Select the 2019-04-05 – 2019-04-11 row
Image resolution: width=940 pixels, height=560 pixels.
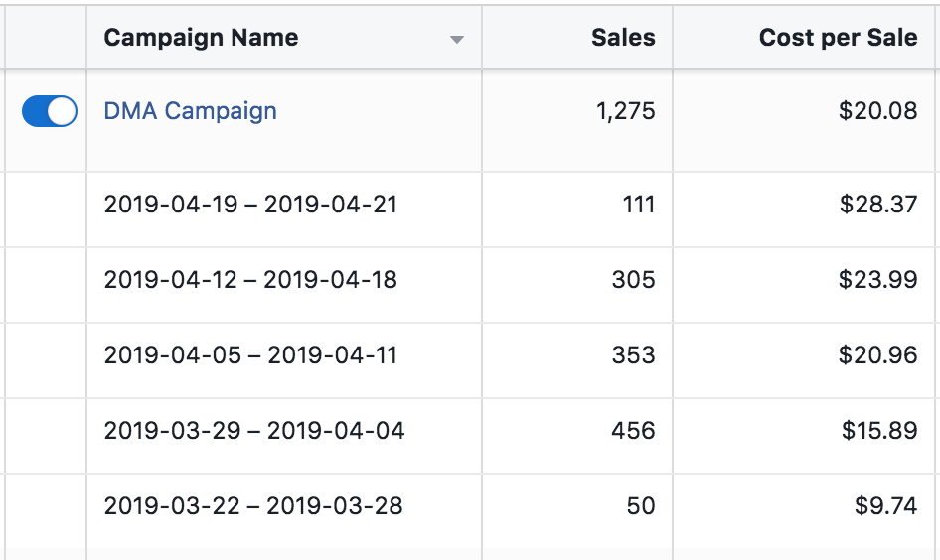(250, 355)
